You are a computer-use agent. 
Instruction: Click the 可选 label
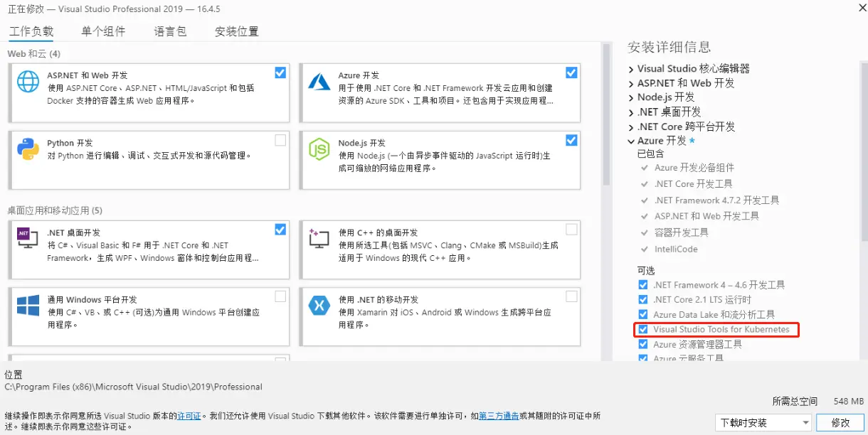(x=646, y=271)
